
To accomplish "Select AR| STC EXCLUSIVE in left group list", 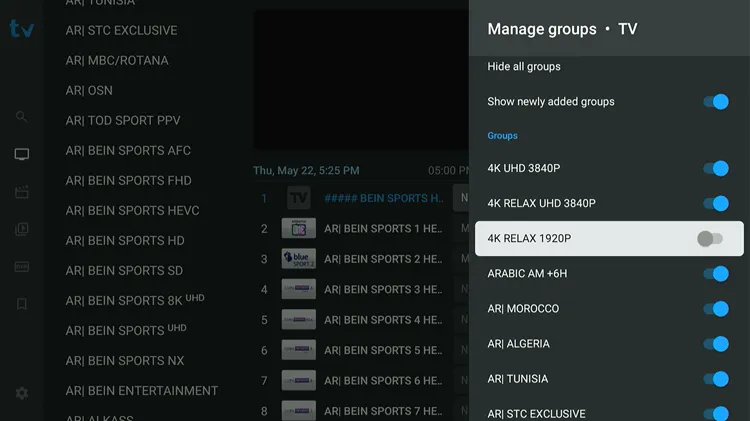I will click(121, 31).
